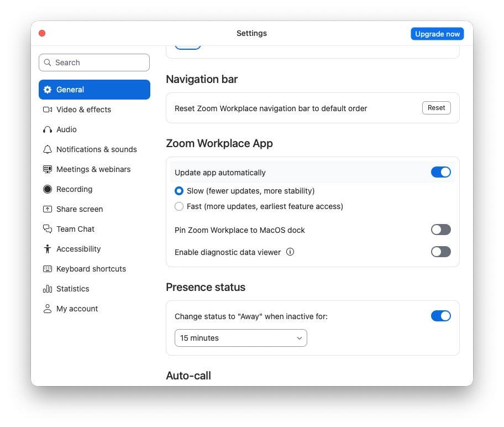Screen dimensions: 504x427
Task: Close the Settings window with red button
Action: pyautogui.click(x=42, y=33)
